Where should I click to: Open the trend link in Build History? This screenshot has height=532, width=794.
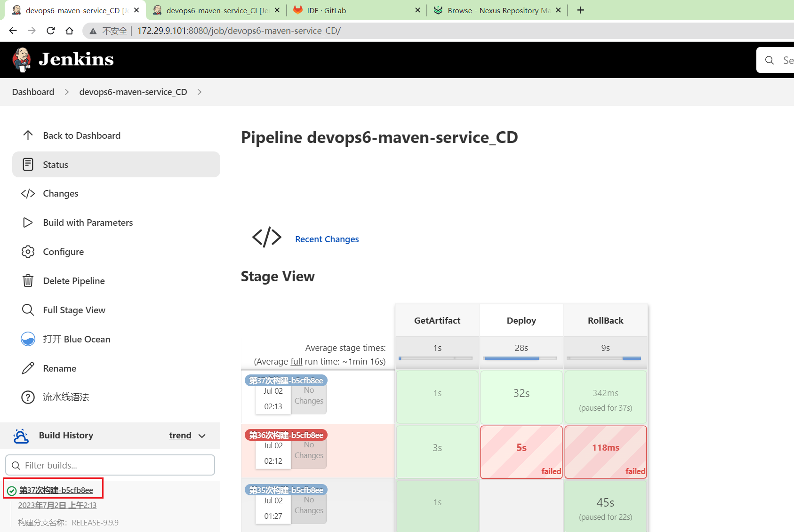pyautogui.click(x=180, y=436)
